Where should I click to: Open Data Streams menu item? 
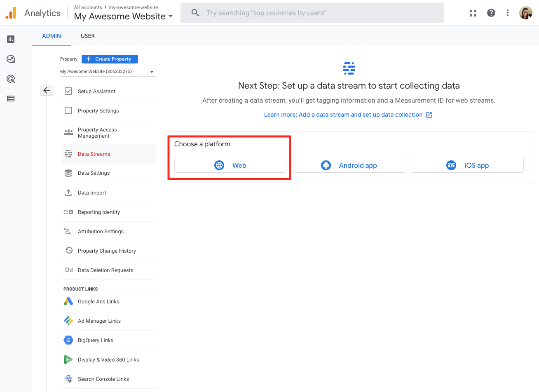point(108,154)
